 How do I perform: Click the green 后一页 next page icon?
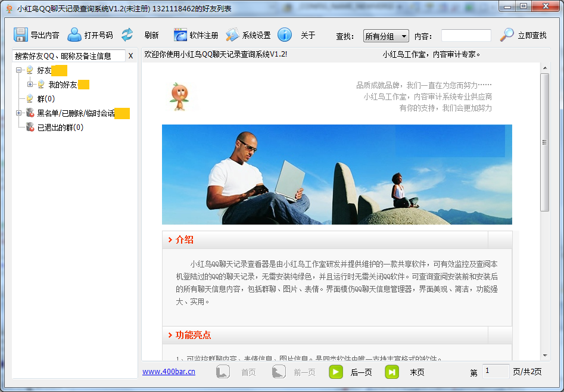(x=336, y=372)
